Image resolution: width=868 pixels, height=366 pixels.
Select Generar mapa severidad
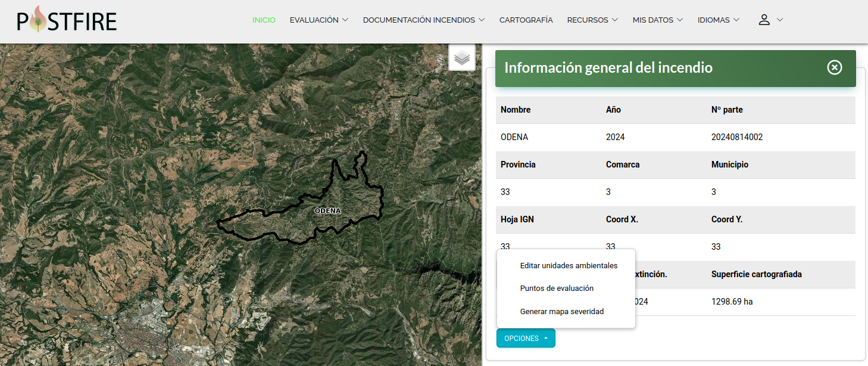561,311
